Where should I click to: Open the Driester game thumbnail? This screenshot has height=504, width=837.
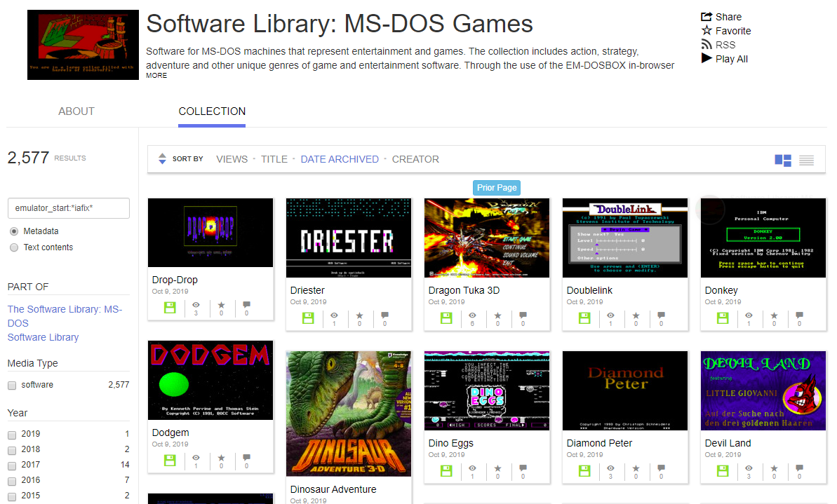click(x=349, y=238)
